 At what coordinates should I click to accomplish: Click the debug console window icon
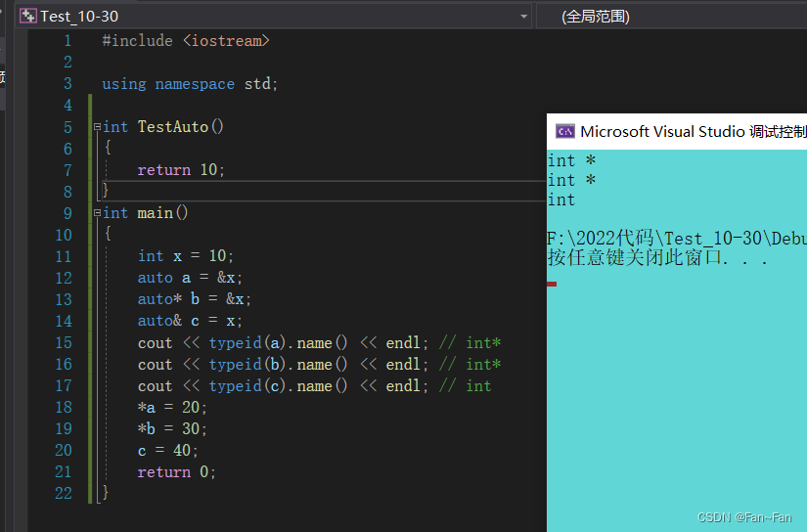click(564, 131)
